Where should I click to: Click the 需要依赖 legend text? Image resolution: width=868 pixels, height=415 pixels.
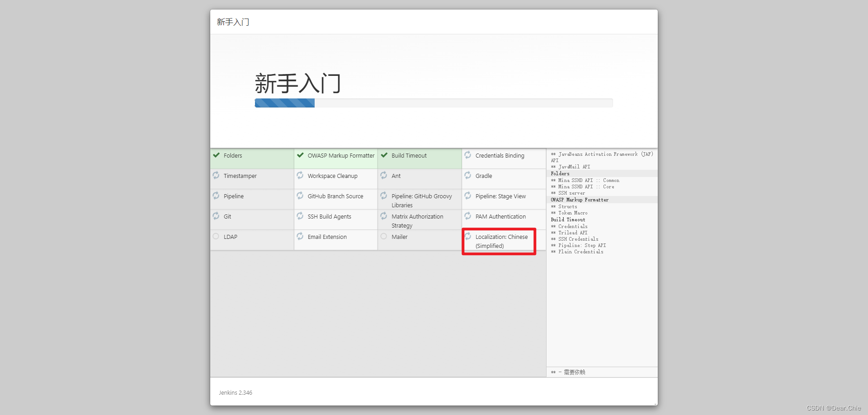click(574, 372)
